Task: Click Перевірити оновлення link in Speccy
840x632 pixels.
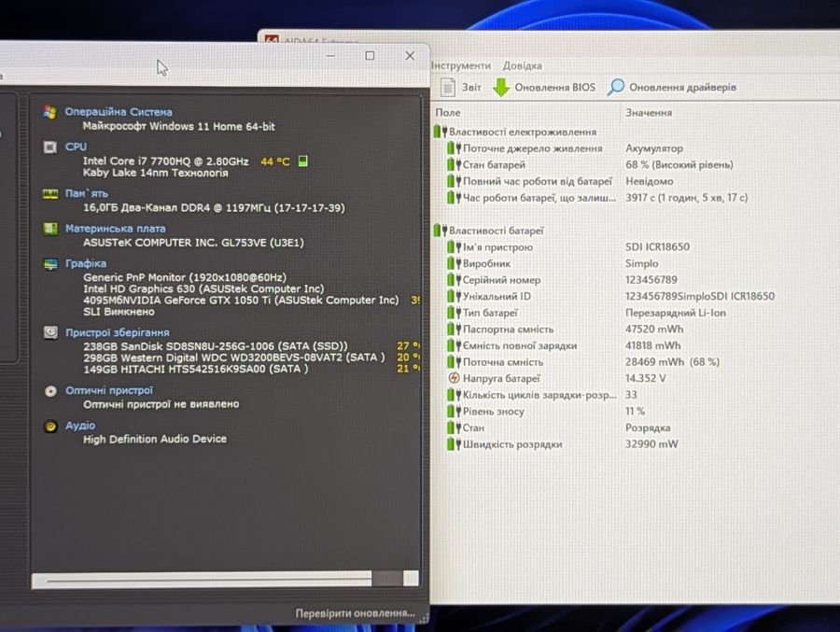Action: click(355, 612)
